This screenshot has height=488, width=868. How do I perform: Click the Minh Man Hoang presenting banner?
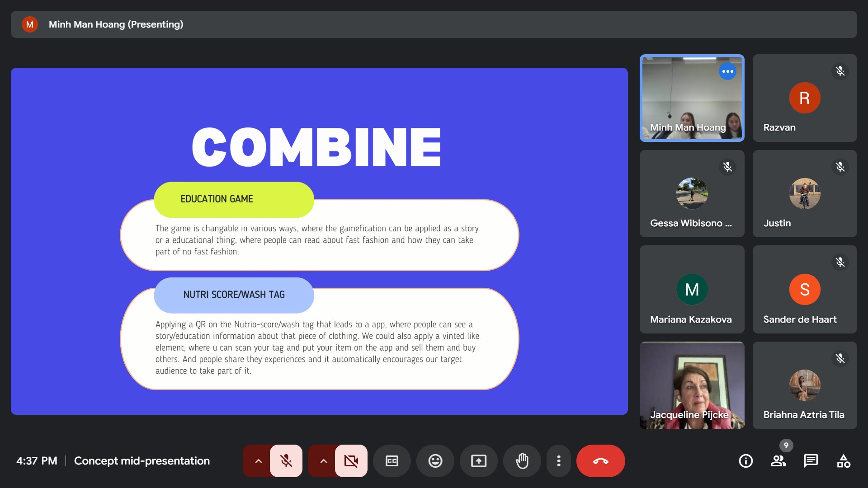pyautogui.click(x=116, y=24)
